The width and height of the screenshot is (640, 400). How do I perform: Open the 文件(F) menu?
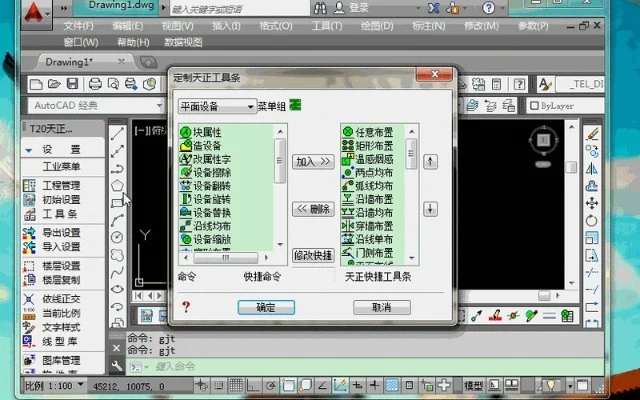(x=78, y=26)
